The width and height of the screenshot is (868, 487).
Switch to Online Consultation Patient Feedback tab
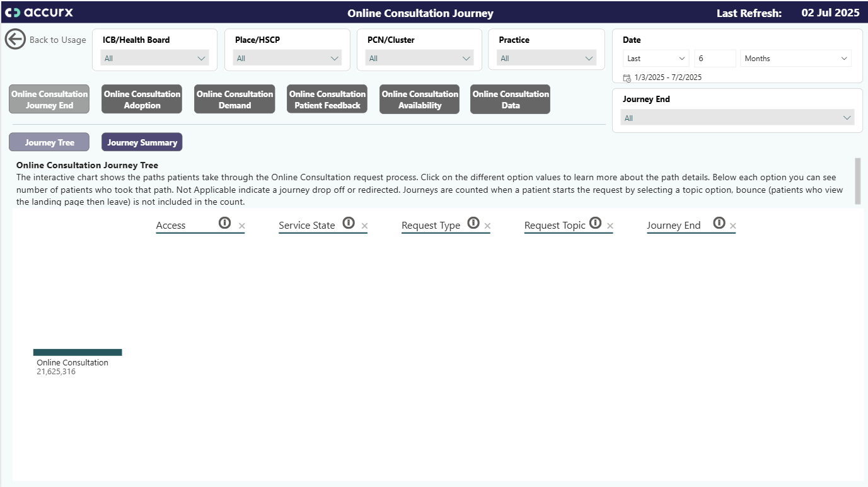click(327, 100)
